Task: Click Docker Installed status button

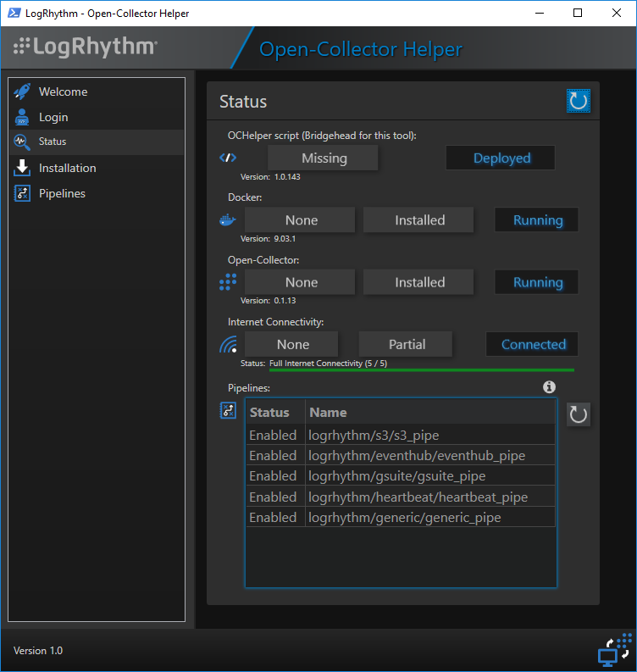Action: pos(418,219)
